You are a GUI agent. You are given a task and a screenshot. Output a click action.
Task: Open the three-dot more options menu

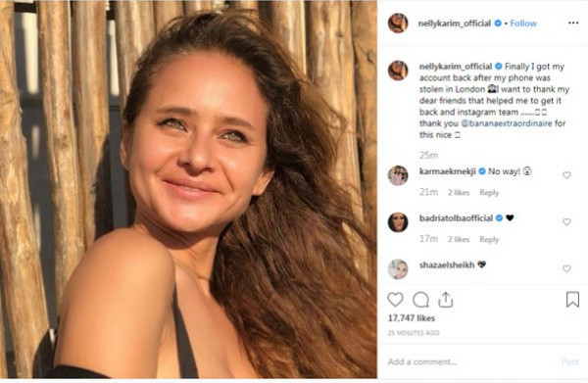[573, 23]
